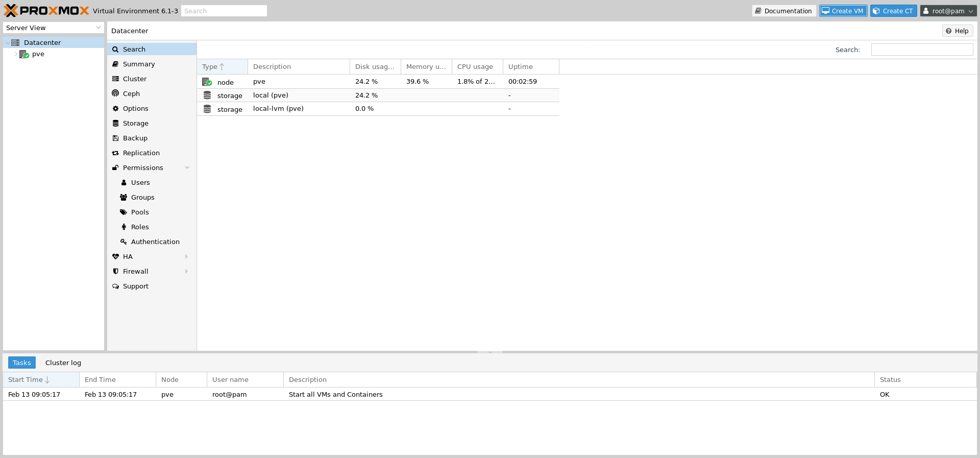Focus the grid Search input field
Image resolution: width=980 pixels, height=458 pixels.
click(922, 50)
